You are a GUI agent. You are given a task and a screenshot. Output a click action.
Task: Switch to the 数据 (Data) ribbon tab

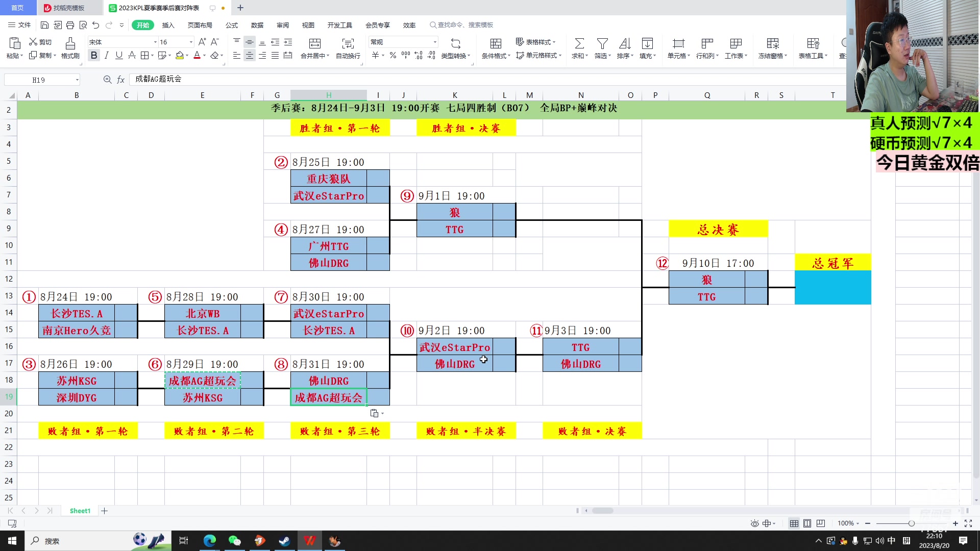pos(257,25)
